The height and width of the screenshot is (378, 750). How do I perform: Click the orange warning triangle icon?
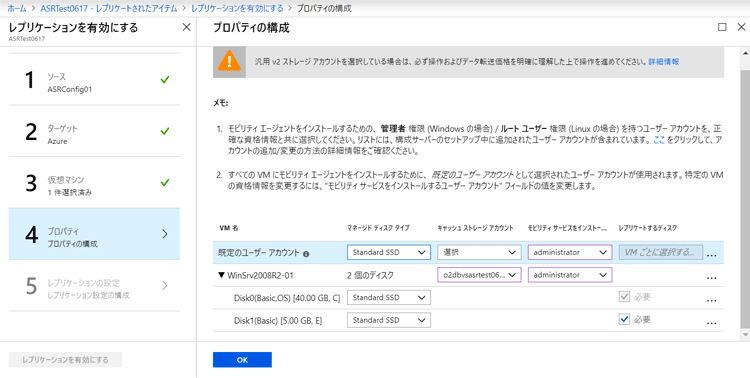point(229,61)
